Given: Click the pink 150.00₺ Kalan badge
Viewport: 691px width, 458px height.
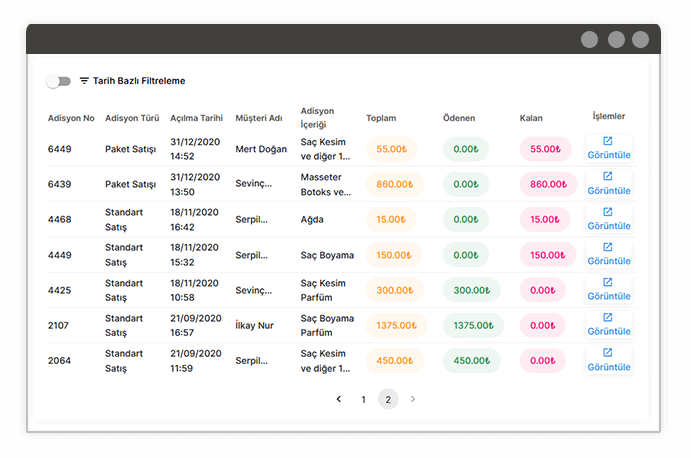Looking at the screenshot, I should click(547, 255).
